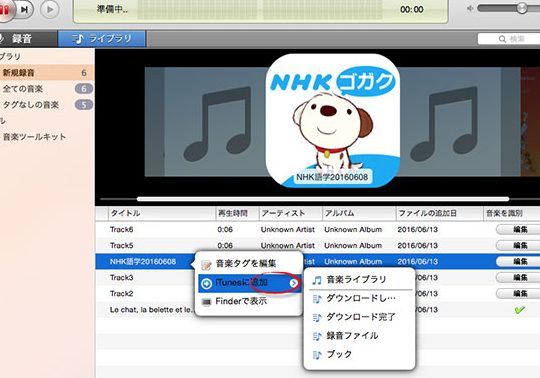This screenshot has height=378, width=540.
Task: Switch to the 録音 tab
Action: click(28, 39)
